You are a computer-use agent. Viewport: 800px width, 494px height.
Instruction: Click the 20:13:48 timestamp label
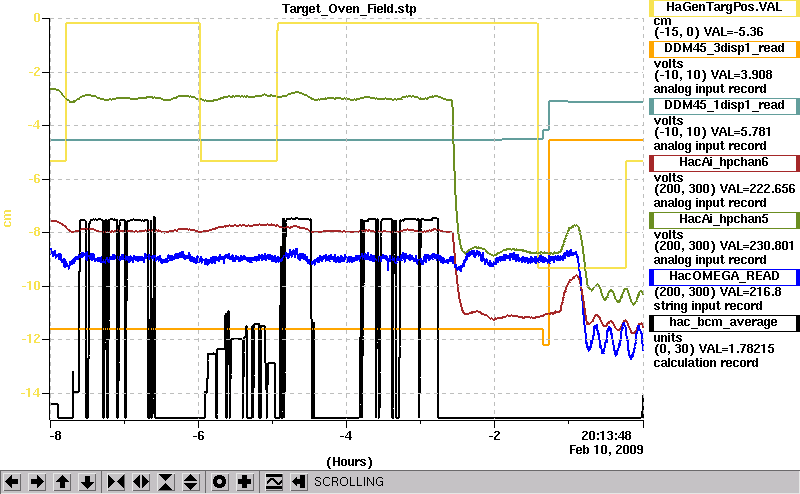[606, 436]
